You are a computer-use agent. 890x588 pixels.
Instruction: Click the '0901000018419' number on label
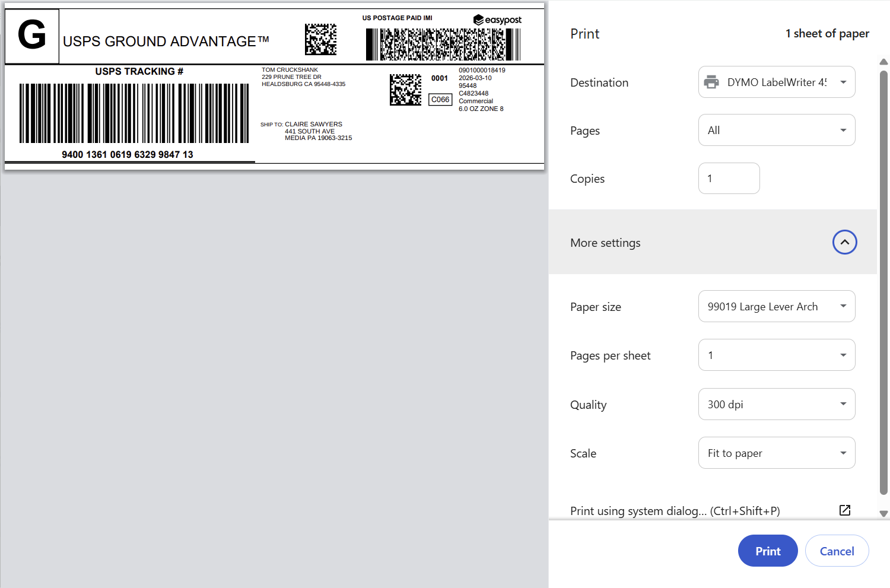tap(482, 70)
